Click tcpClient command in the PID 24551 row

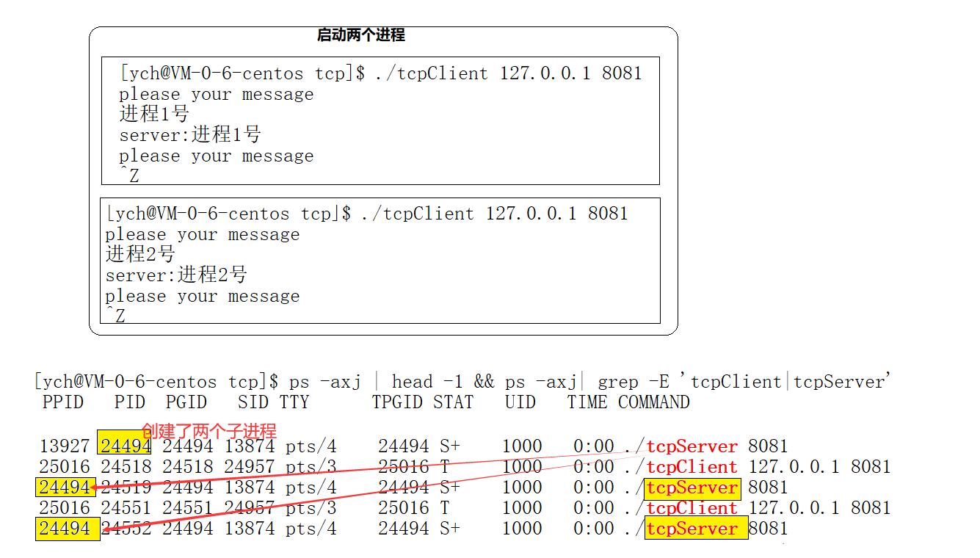692,508
